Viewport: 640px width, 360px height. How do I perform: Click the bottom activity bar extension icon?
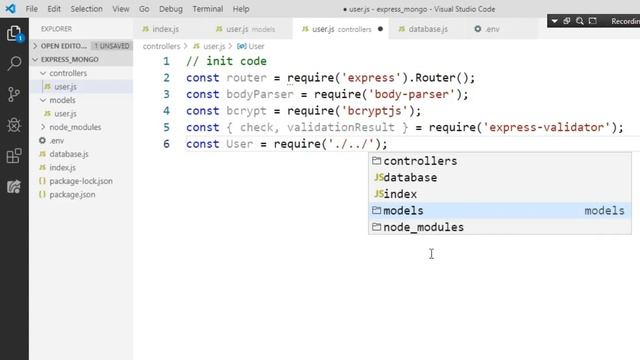[14, 187]
